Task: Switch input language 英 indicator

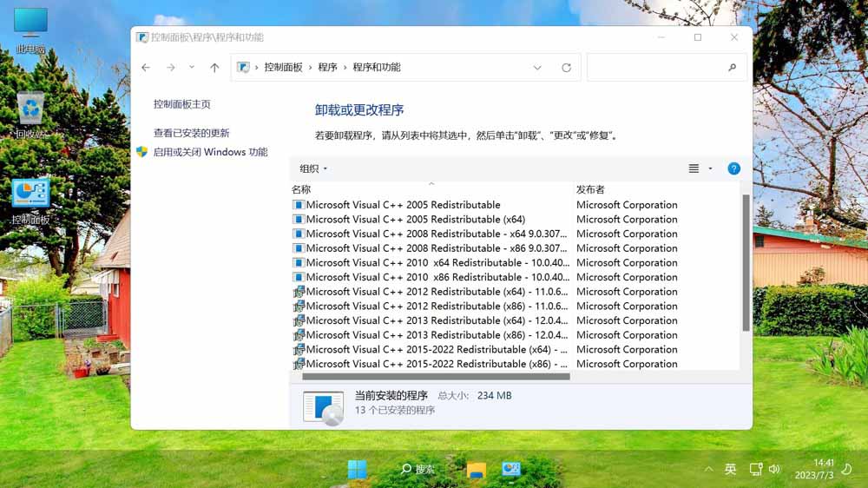Action: (x=730, y=469)
